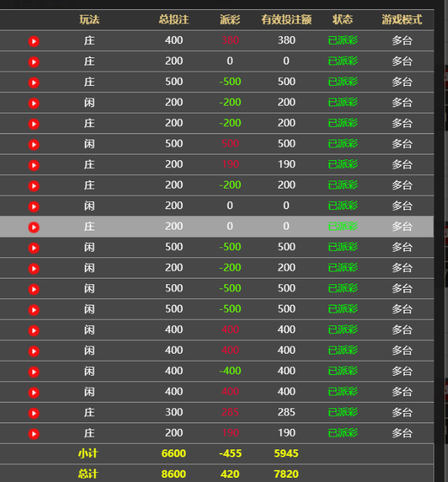
Task: Click the red 380 payout value
Action: (x=230, y=41)
